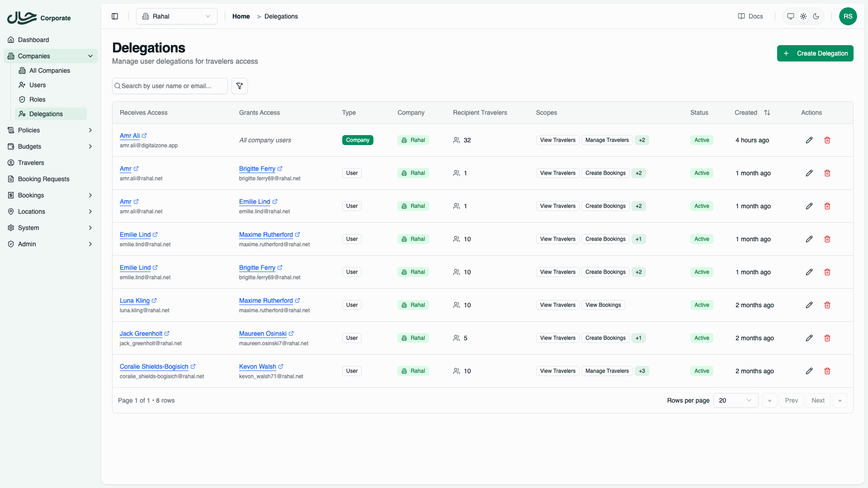
Task: Toggle the sidebar collapse icon
Action: (x=114, y=16)
